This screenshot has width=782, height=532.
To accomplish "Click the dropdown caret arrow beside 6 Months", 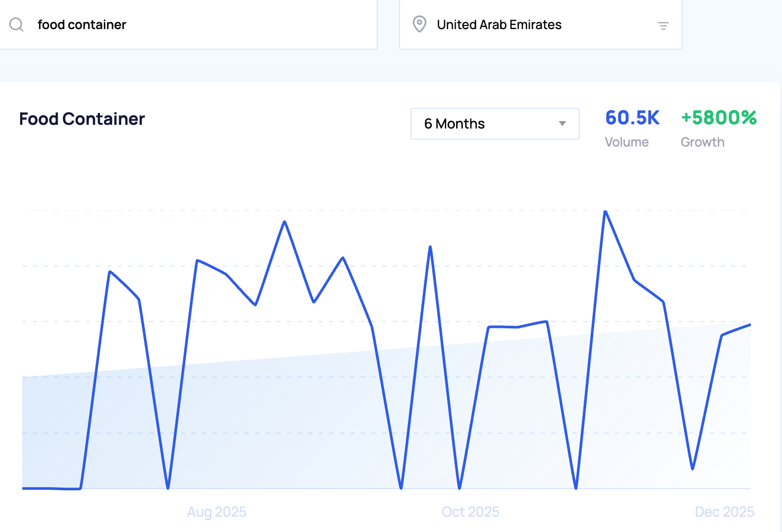I will tap(562, 124).
